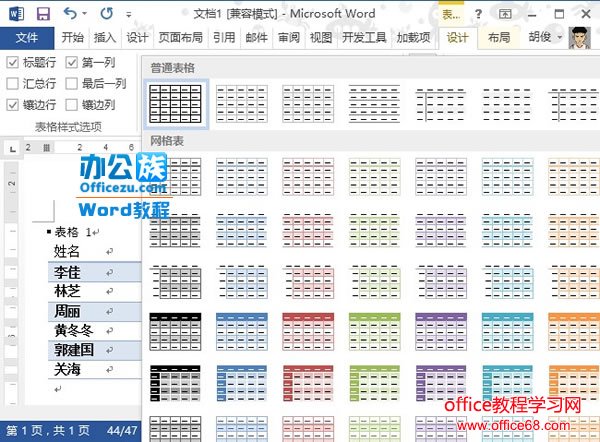
Task: Apply the red header and first column dark style
Action: click(308, 383)
